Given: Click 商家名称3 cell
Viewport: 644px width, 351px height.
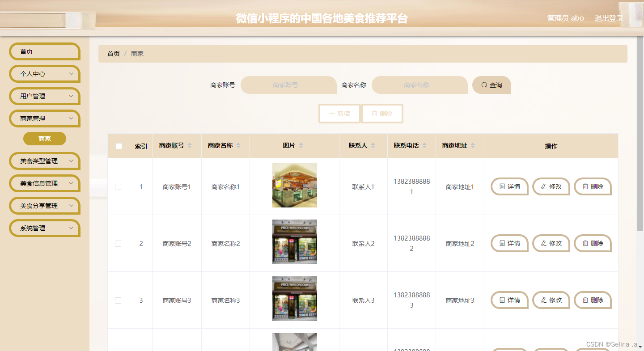Looking at the screenshot, I should point(225,300).
